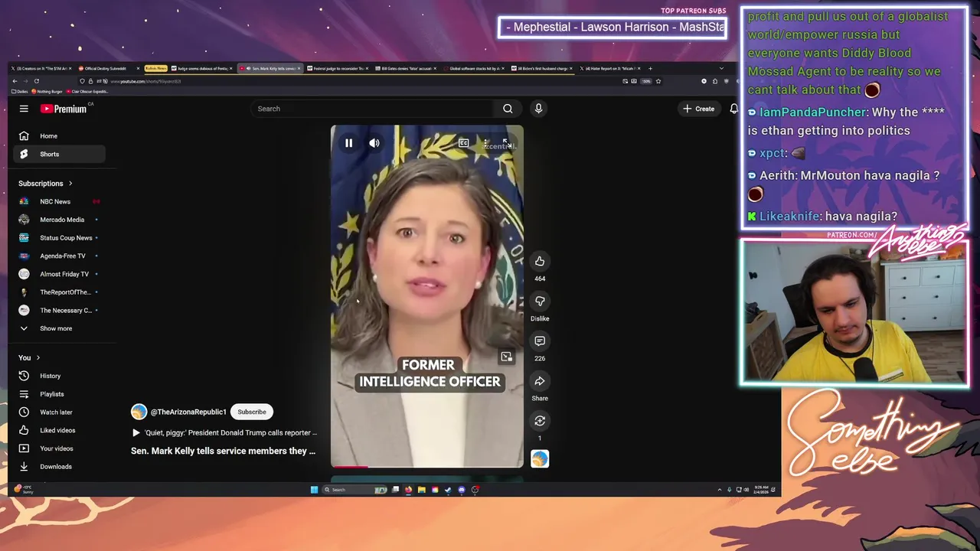Click the TheArizonaRepublic1 channel avatar
Image resolution: width=980 pixels, height=551 pixels.
(x=139, y=412)
